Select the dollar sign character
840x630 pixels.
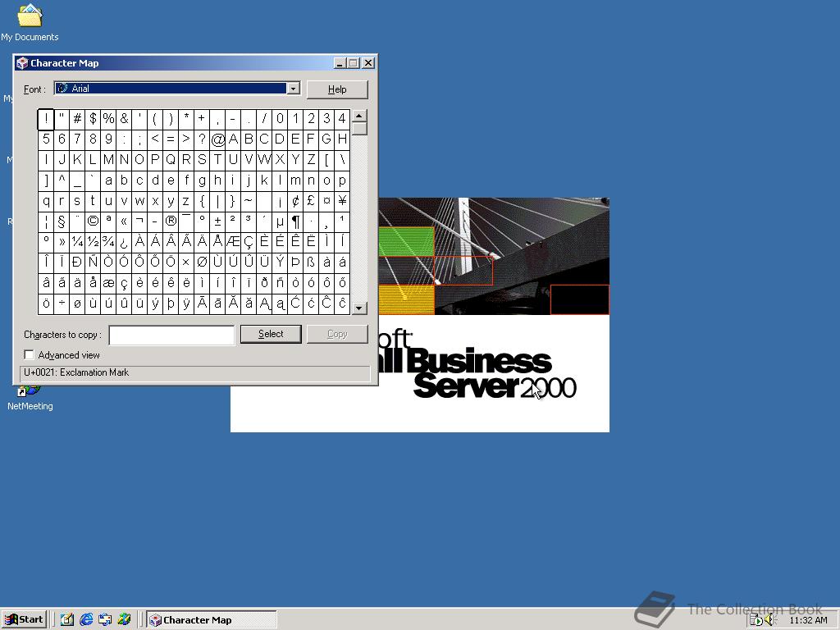pyautogui.click(x=93, y=119)
